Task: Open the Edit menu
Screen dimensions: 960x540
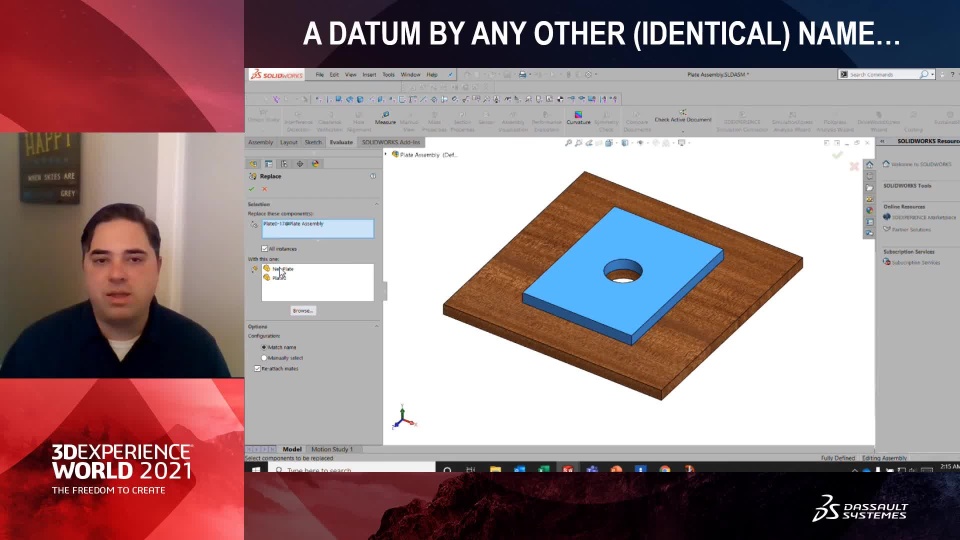Action: coord(334,75)
